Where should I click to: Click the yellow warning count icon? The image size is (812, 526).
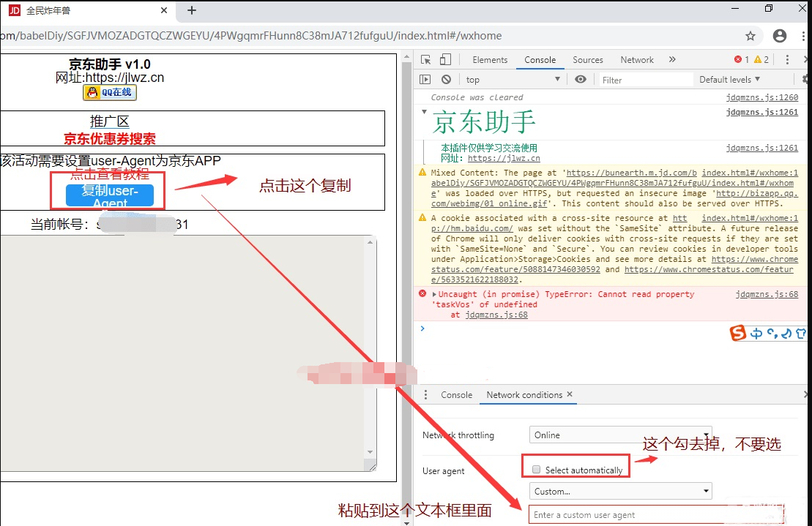[x=758, y=59]
